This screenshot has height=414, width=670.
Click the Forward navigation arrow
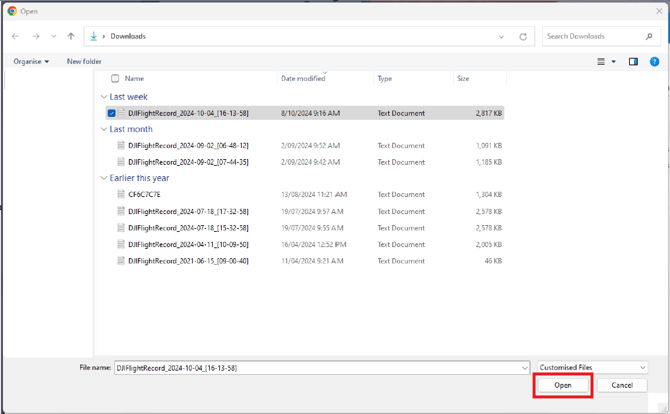click(x=36, y=36)
